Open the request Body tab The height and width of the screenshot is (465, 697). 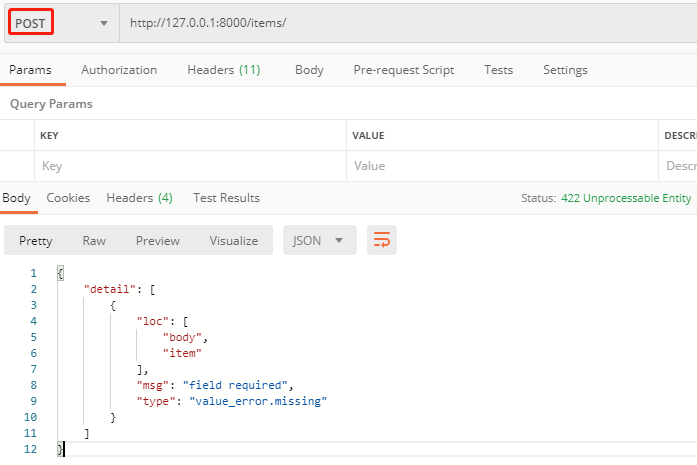(309, 70)
